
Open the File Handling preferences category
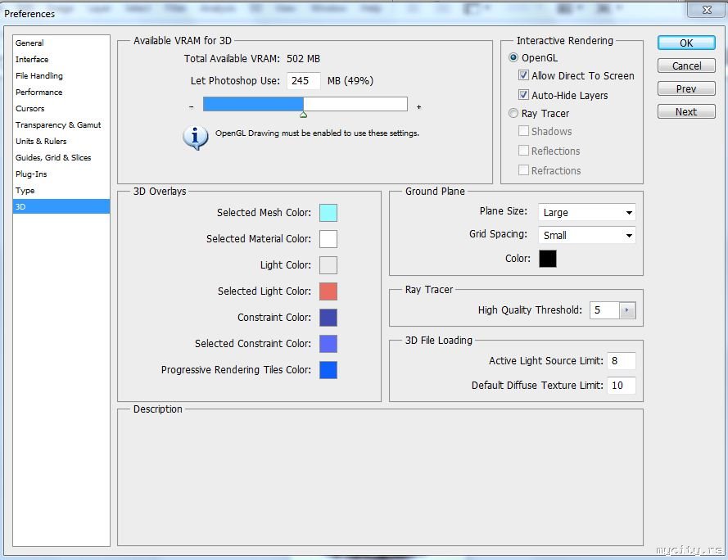click(x=61, y=75)
